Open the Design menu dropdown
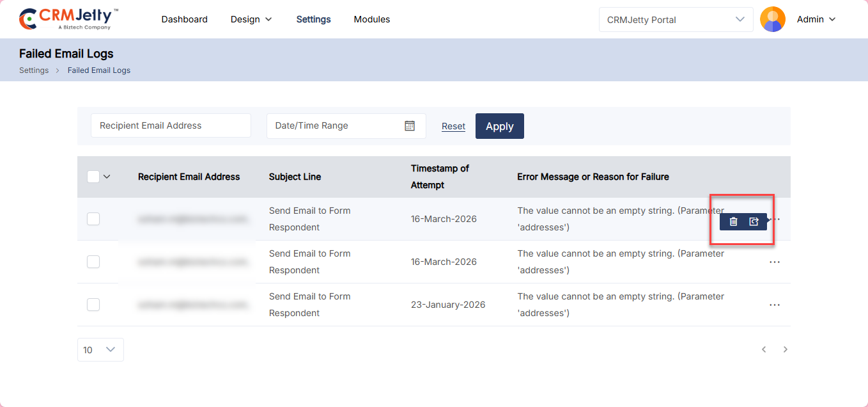Image resolution: width=868 pixels, height=407 pixels. click(251, 19)
